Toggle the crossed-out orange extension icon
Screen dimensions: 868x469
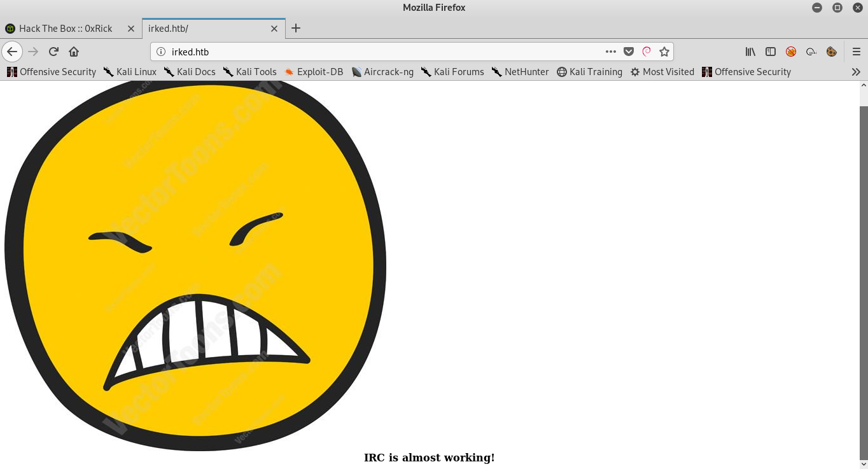pos(791,52)
